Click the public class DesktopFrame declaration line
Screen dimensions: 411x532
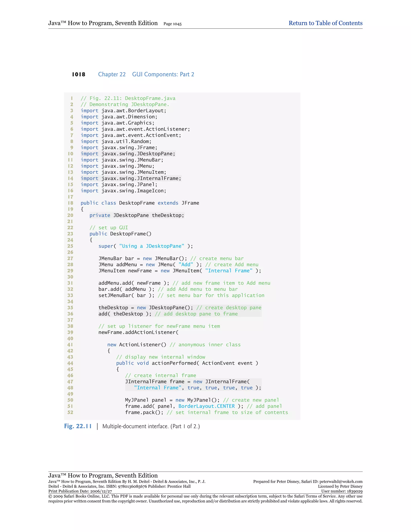pos(140,203)
